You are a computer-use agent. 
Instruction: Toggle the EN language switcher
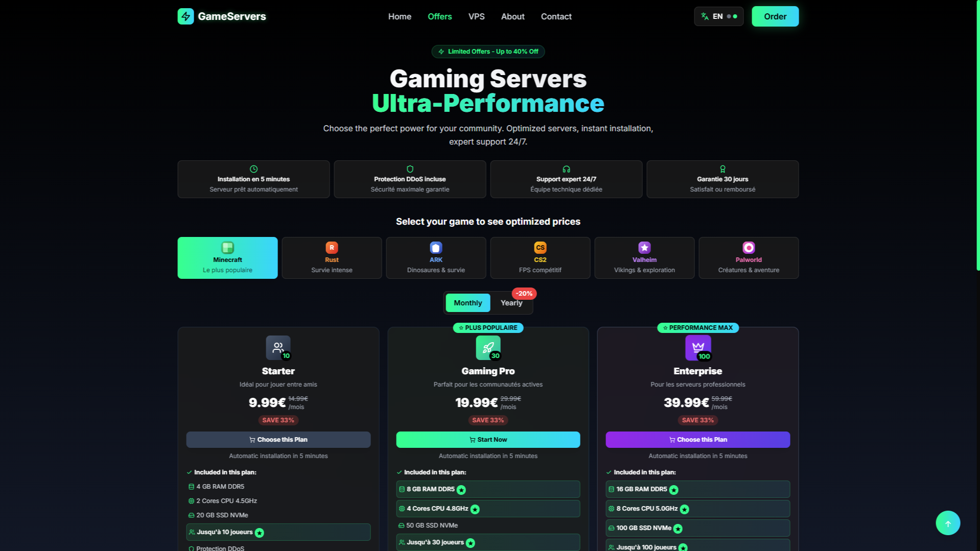click(718, 16)
